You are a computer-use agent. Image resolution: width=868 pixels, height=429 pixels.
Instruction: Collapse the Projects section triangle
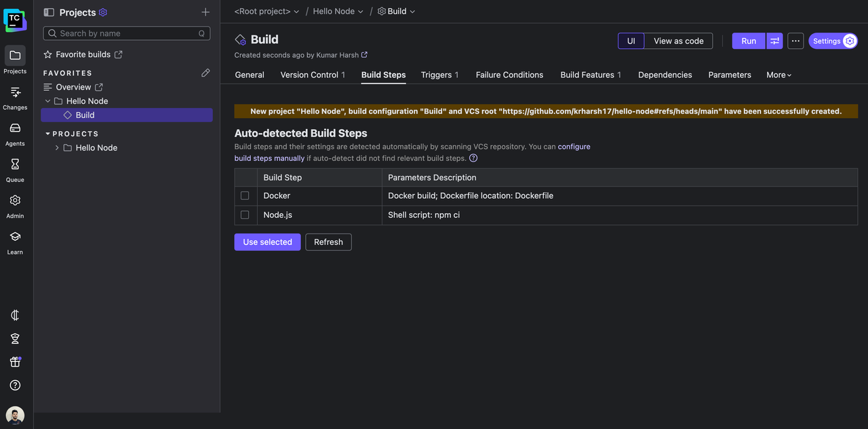pos(47,134)
